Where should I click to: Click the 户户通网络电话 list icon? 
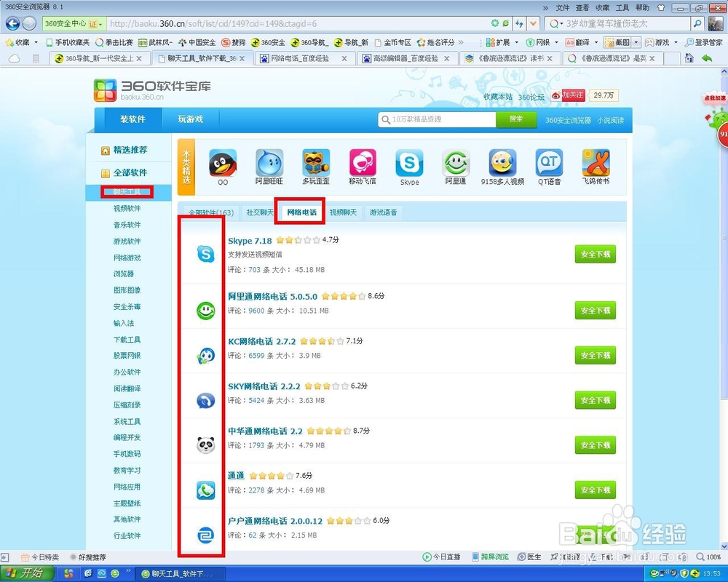(x=206, y=535)
